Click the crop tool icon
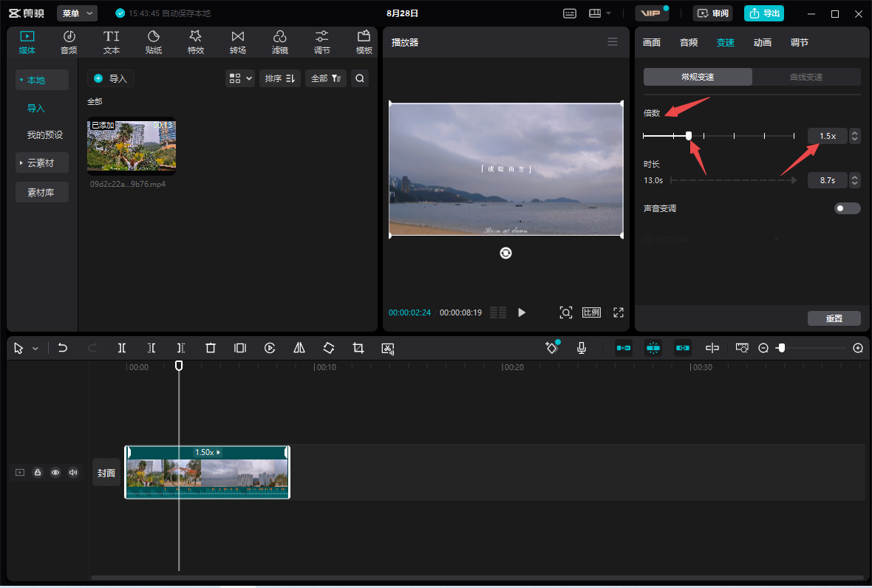 coord(358,348)
